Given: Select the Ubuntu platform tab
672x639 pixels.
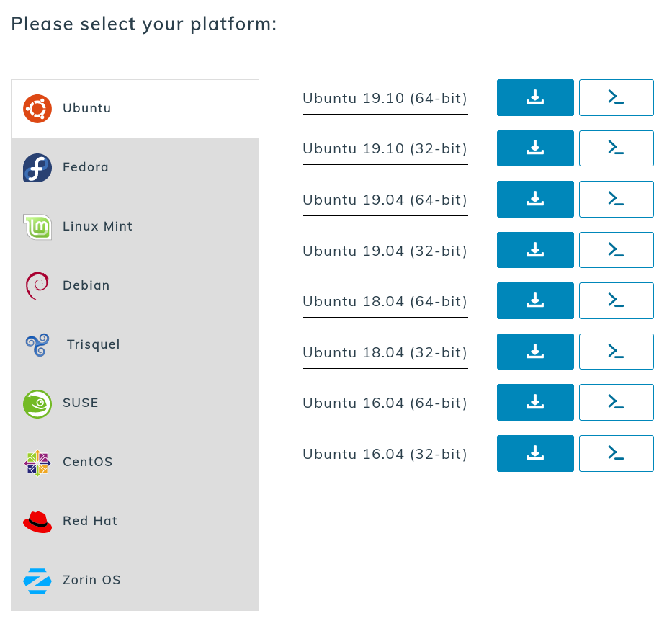Looking at the screenshot, I should coord(135,109).
